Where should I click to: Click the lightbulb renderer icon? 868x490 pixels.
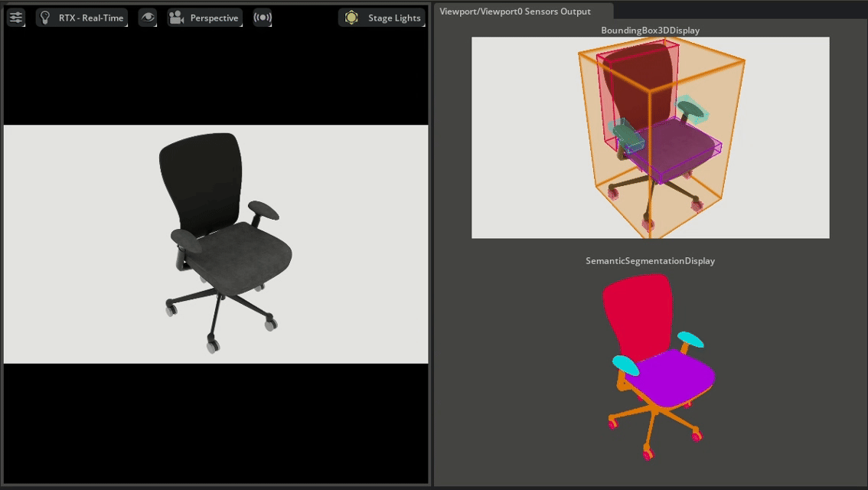click(45, 18)
